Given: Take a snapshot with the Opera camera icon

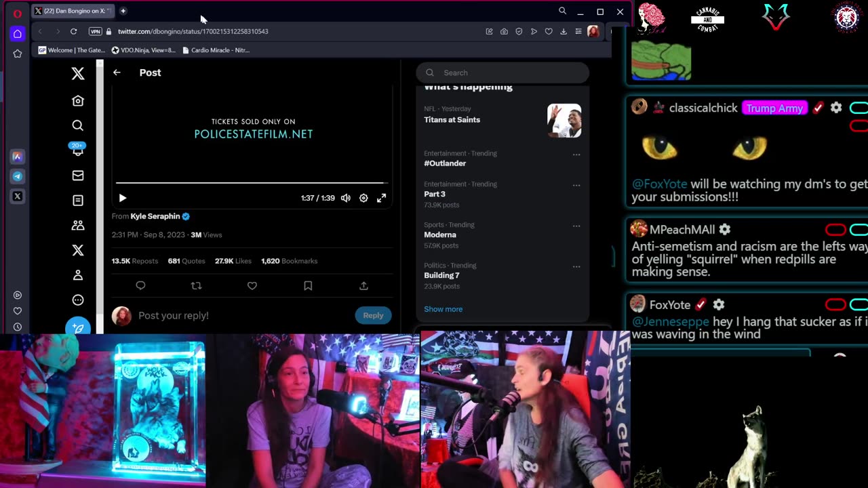Looking at the screenshot, I should click(504, 31).
